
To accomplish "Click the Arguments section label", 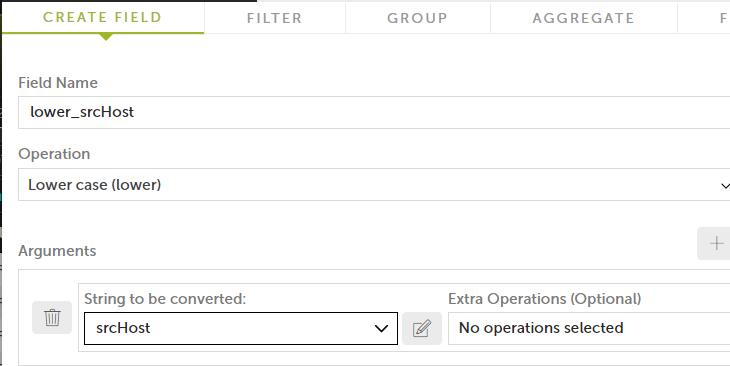I will click(57, 251).
